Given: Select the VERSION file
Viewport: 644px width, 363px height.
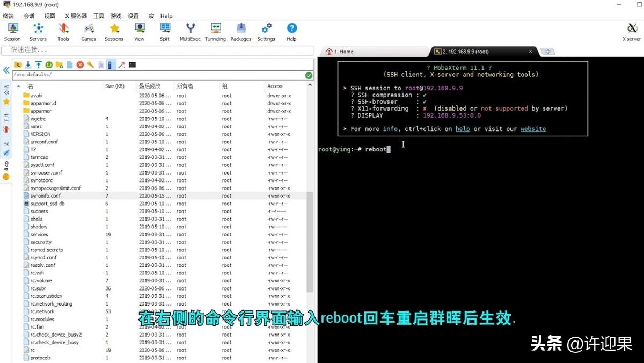Looking at the screenshot, I should 40,134.
